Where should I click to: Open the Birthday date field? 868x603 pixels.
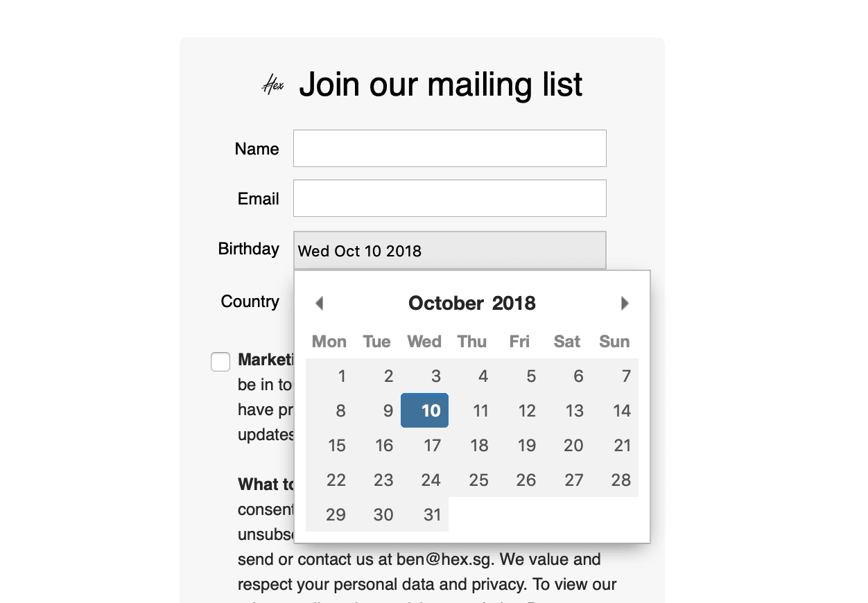point(450,250)
